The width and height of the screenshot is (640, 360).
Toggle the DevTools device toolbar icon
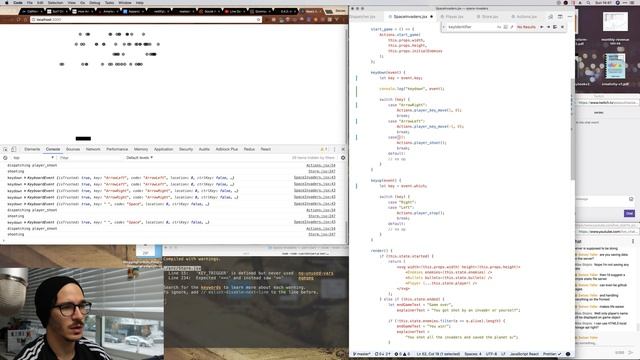click(x=13, y=149)
